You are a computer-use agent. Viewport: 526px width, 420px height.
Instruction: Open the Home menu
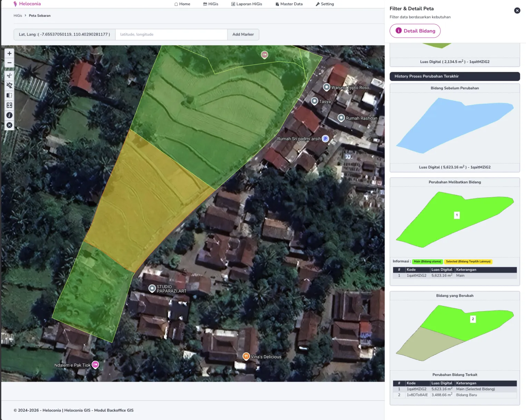pos(182,4)
